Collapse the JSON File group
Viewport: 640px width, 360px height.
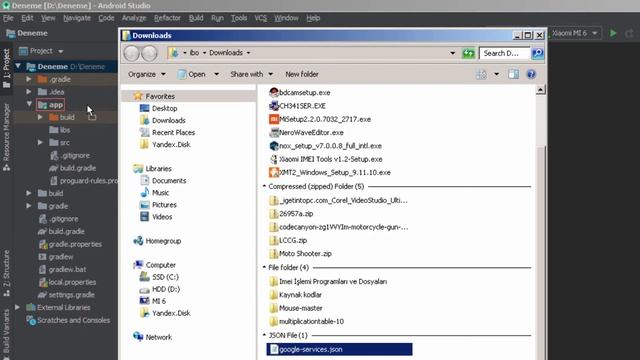click(x=264, y=335)
